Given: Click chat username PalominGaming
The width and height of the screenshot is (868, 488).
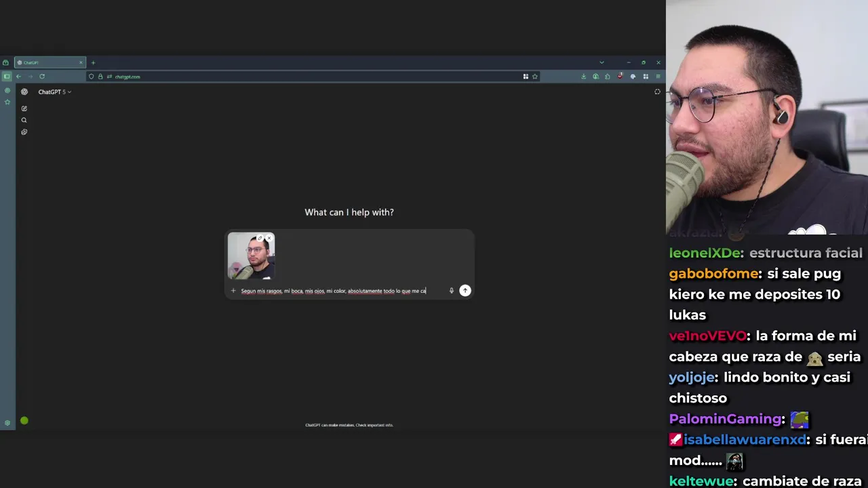Looking at the screenshot, I should 725,419.
